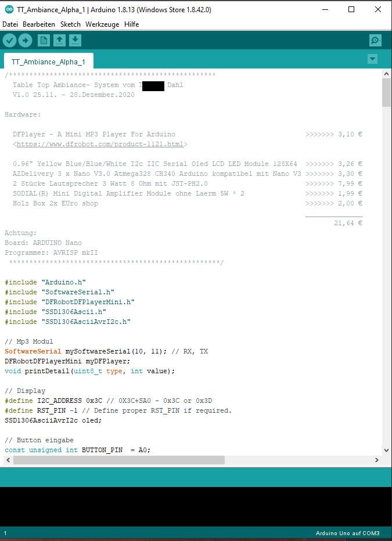The height and width of the screenshot is (541, 392).
Task: Click 'Board: ARDUINO Nano' comment line
Action: click(43, 243)
